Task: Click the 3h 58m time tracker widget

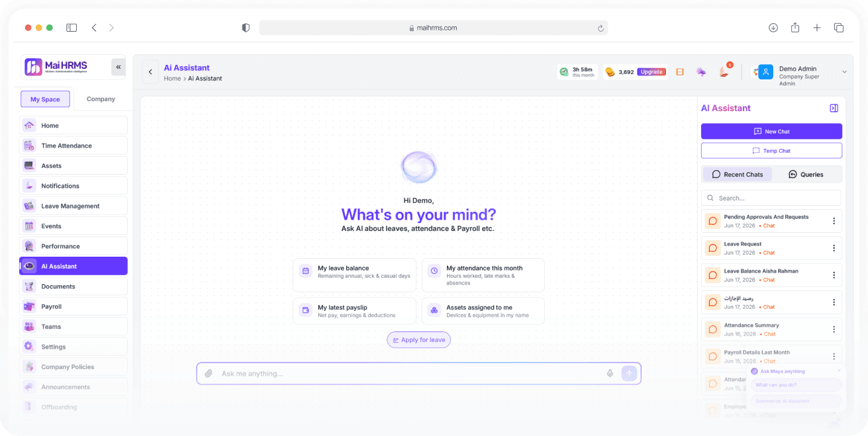Action: tap(577, 72)
